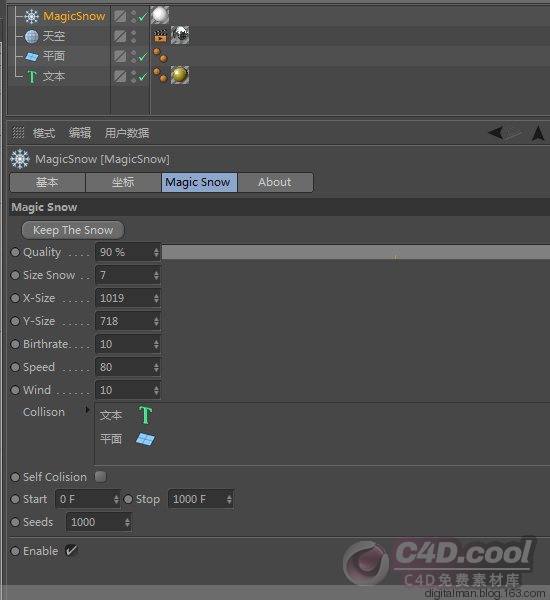Screen dimensions: 550x600
Task: Click the blue plane icon in the tree
Action: (x=32, y=57)
